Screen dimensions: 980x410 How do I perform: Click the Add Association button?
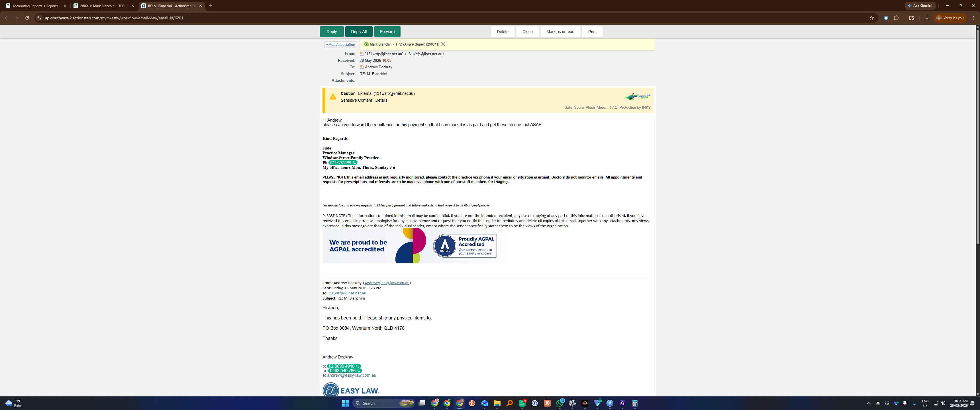click(340, 44)
